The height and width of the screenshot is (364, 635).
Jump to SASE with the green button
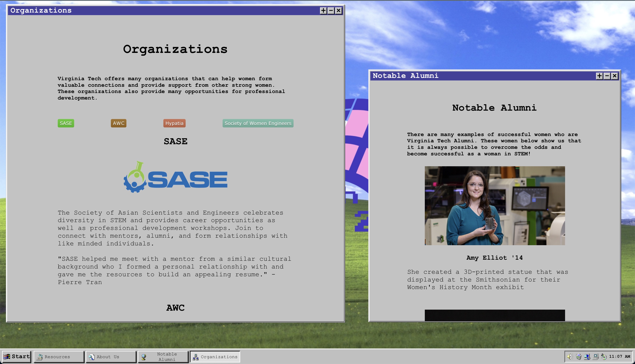click(66, 123)
